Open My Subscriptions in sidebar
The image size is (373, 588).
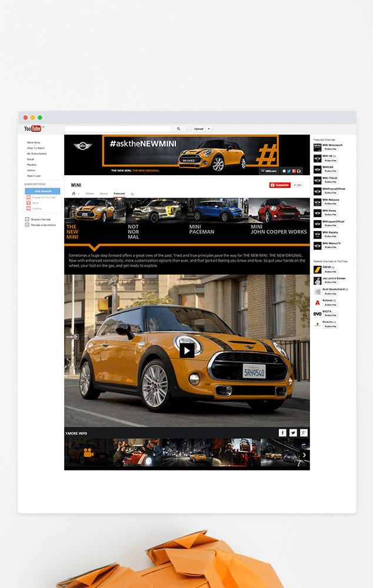[37, 153]
